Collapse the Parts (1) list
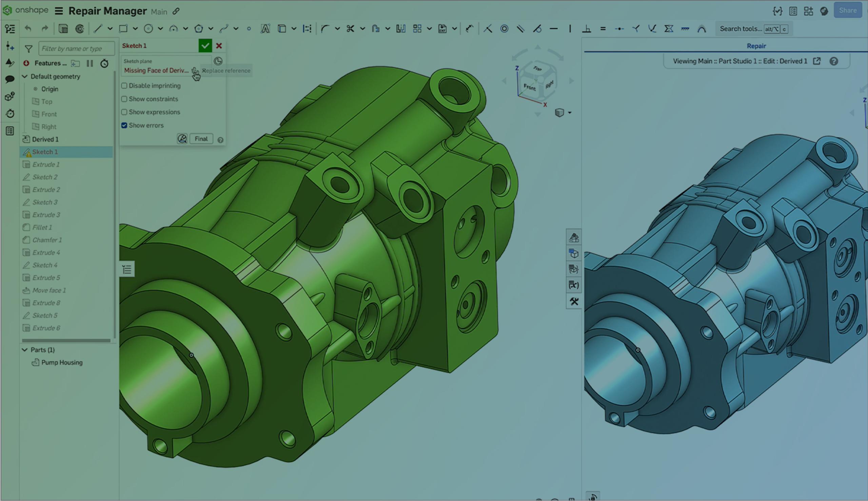 point(25,350)
